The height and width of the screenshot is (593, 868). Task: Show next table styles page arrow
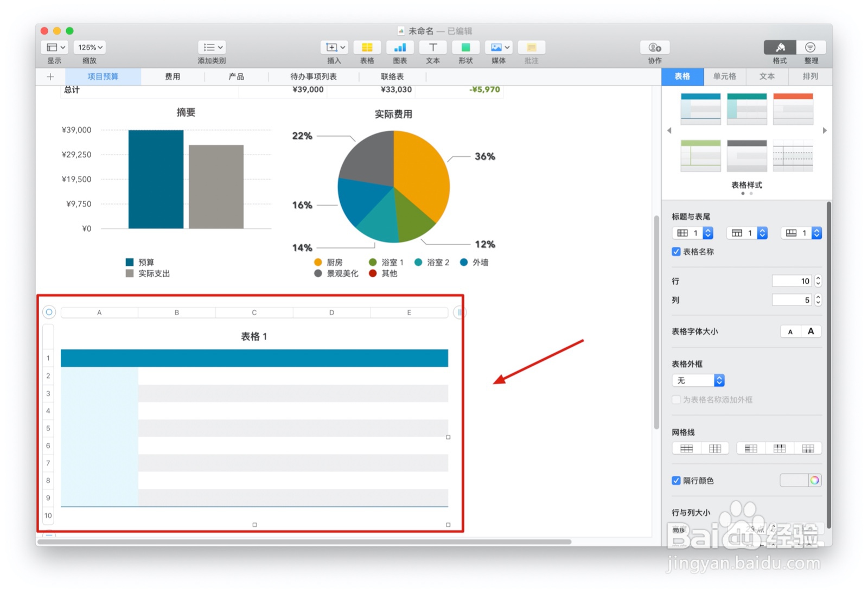pyautogui.click(x=825, y=130)
